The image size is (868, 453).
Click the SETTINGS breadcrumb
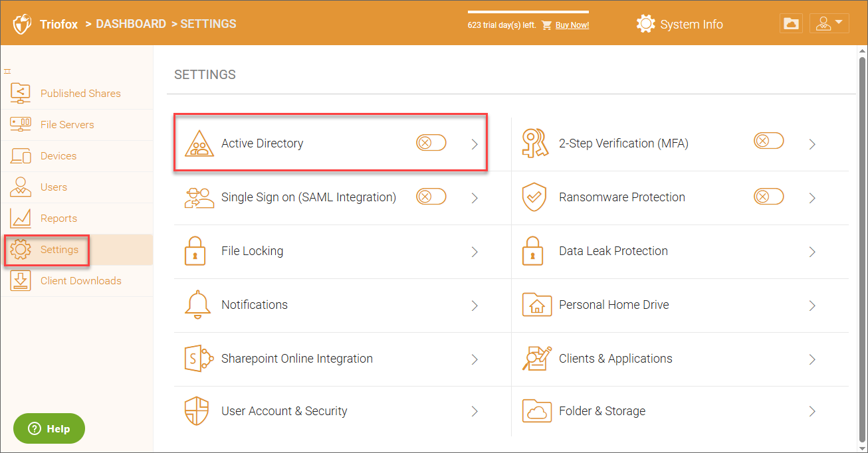coord(208,24)
